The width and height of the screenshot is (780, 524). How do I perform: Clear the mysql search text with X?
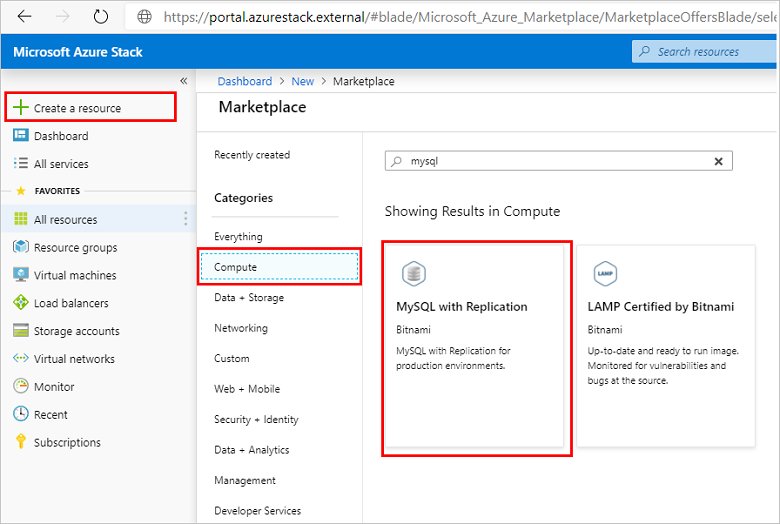[x=718, y=161]
